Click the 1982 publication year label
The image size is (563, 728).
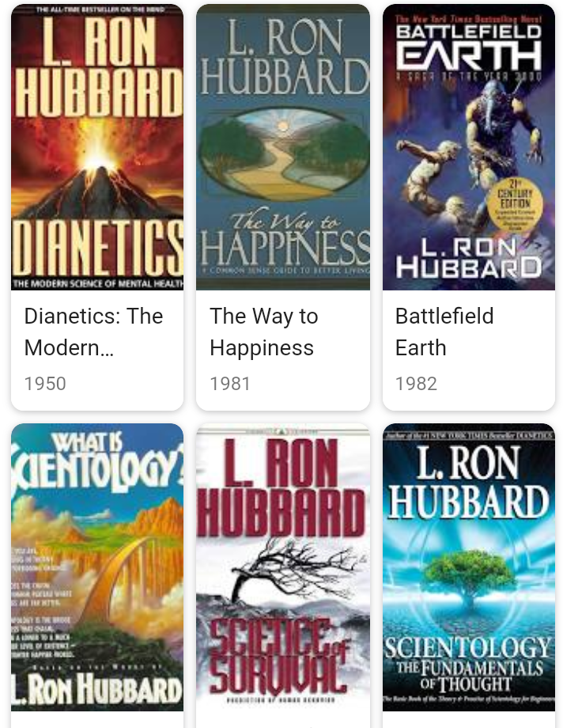click(417, 384)
